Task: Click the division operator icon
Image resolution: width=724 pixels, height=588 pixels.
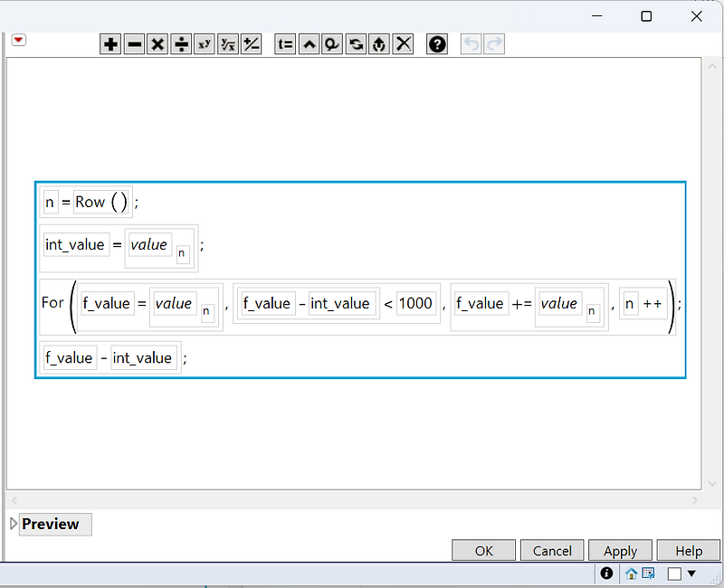Action: pyautogui.click(x=181, y=43)
